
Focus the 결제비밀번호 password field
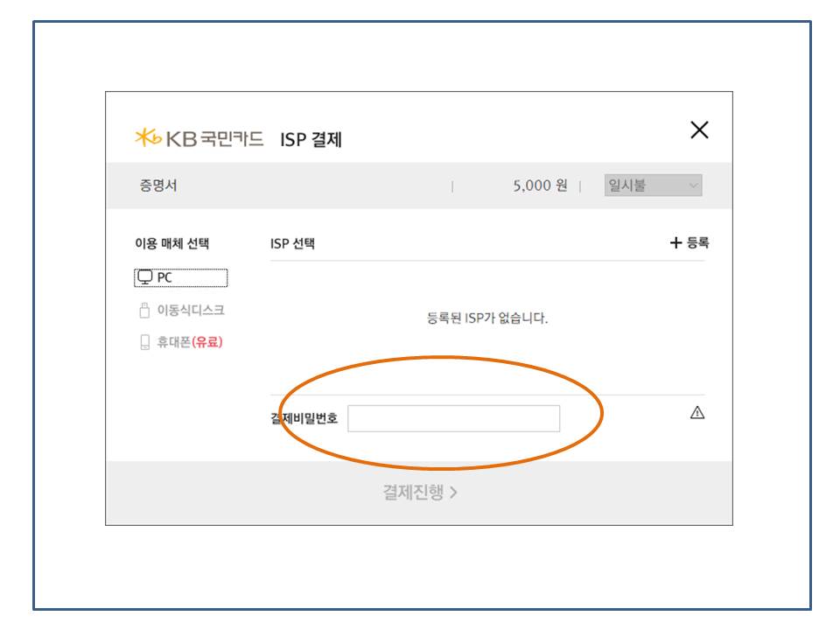453,418
